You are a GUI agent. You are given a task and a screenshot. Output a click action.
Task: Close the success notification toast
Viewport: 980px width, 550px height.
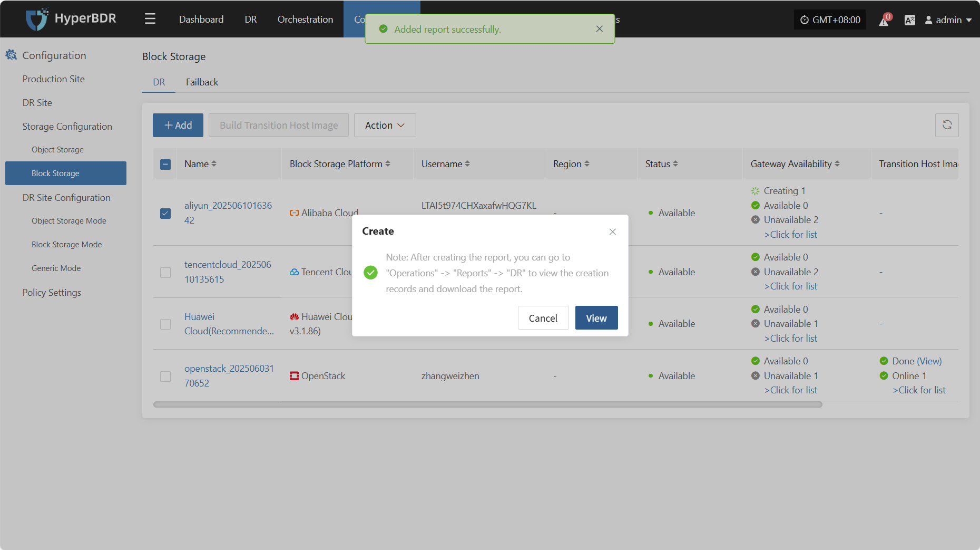pyautogui.click(x=599, y=29)
